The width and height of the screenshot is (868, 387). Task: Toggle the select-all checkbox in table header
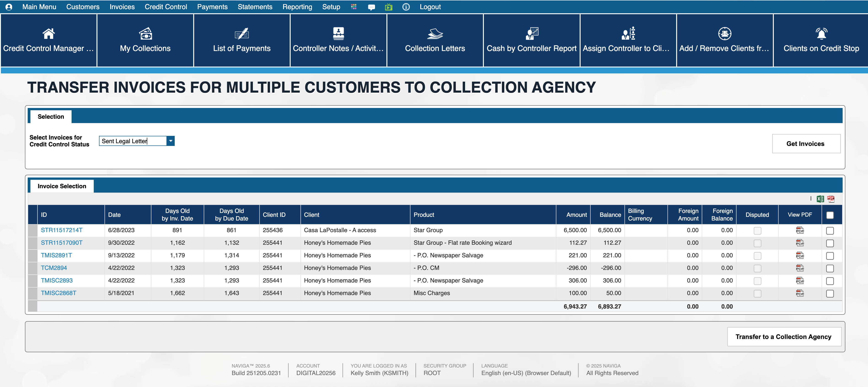coord(830,215)
